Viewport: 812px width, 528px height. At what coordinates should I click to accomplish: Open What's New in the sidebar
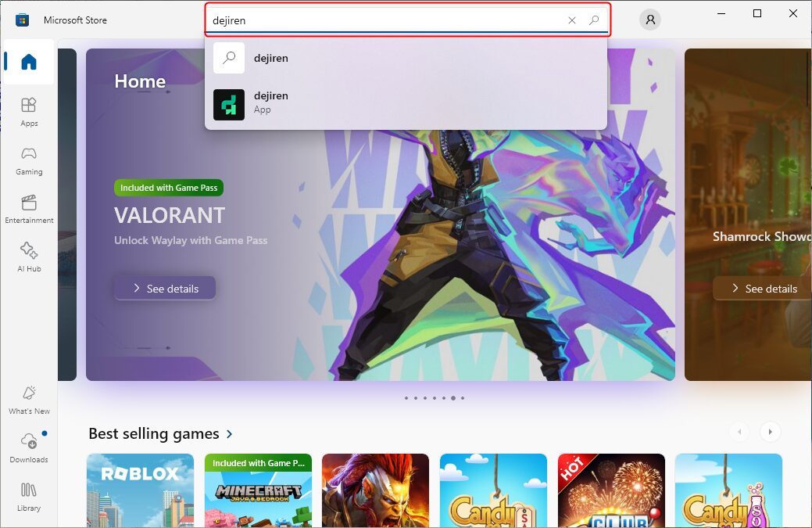(29, 400)
